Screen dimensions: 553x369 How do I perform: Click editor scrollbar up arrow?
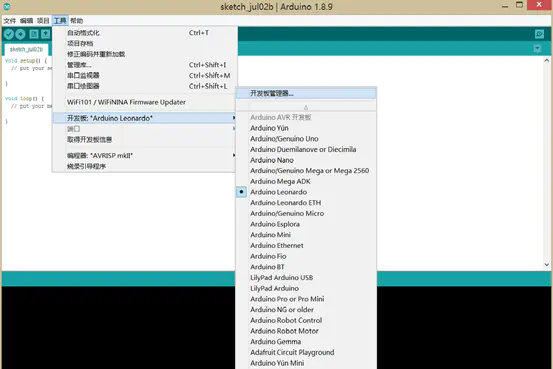547,61
